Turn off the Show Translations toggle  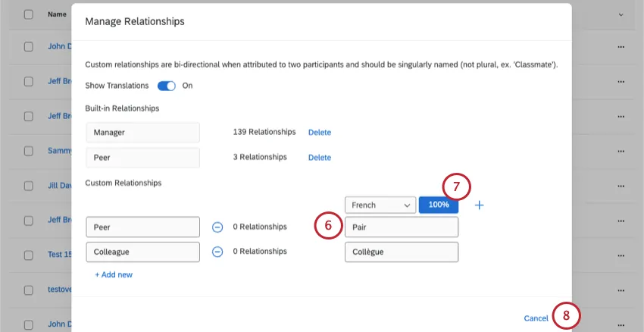[x=167, y=86]
